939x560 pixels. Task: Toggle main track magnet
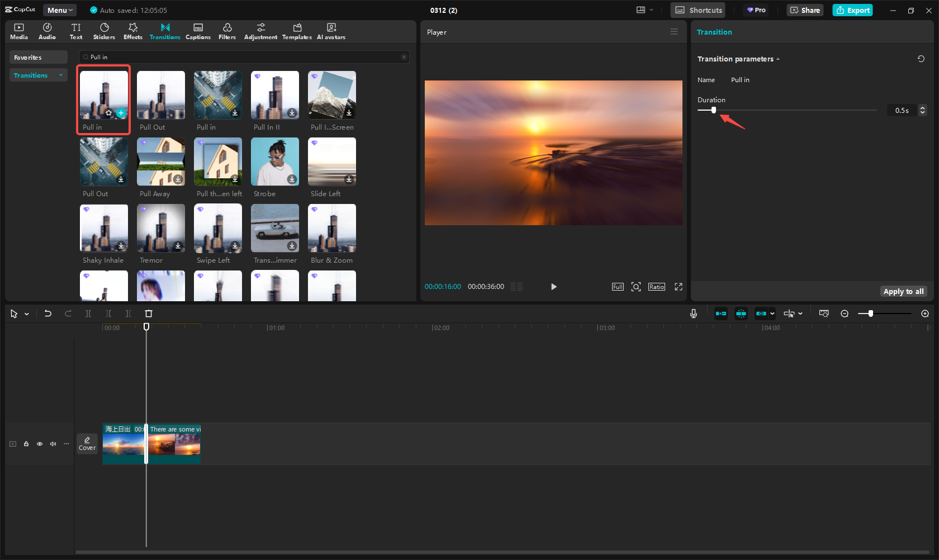pos(721,314)
